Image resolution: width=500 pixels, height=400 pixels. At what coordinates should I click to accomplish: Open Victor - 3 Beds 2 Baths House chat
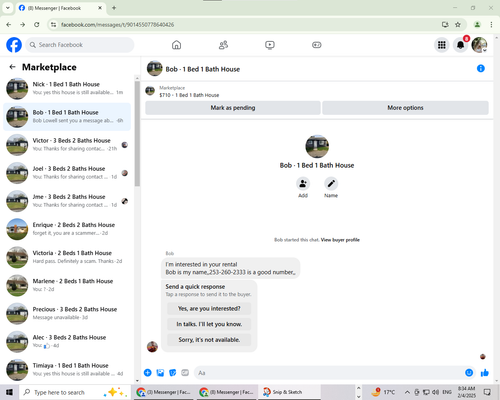pyautogui.click(x=67, y=145)
